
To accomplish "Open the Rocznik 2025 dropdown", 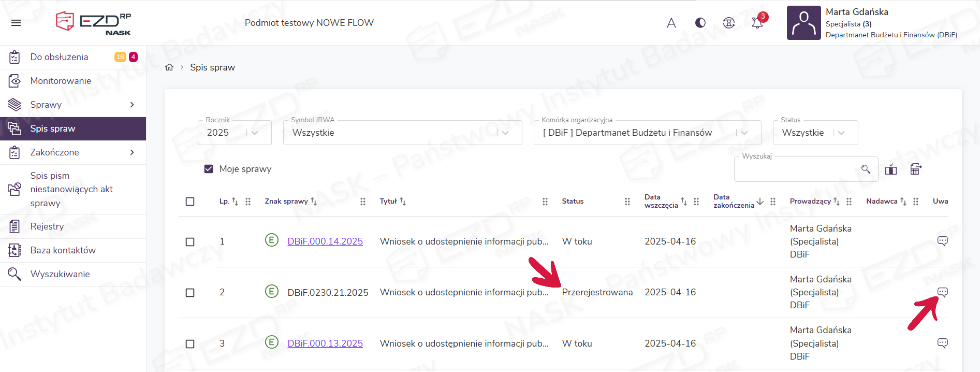I will [235, 133].
